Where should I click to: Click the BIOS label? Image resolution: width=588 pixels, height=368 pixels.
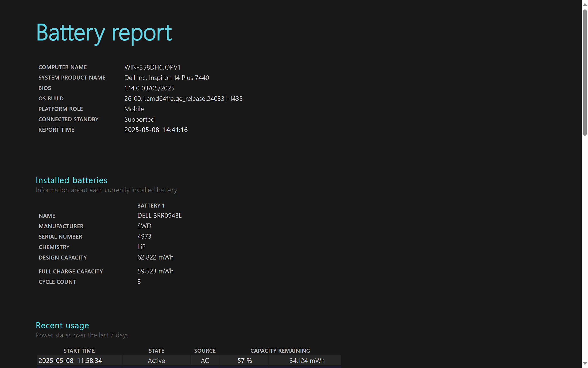45,88
